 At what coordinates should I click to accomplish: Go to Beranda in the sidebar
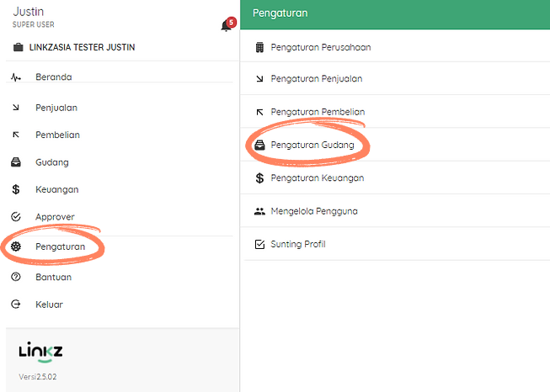[x=54, y=77]
